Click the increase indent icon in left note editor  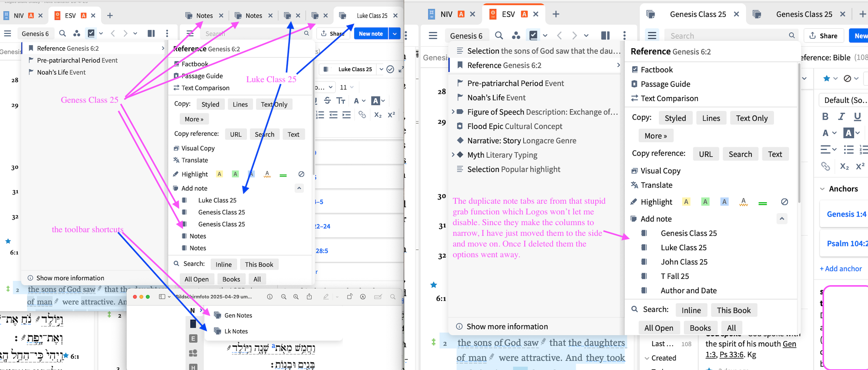tap(346, 115)
